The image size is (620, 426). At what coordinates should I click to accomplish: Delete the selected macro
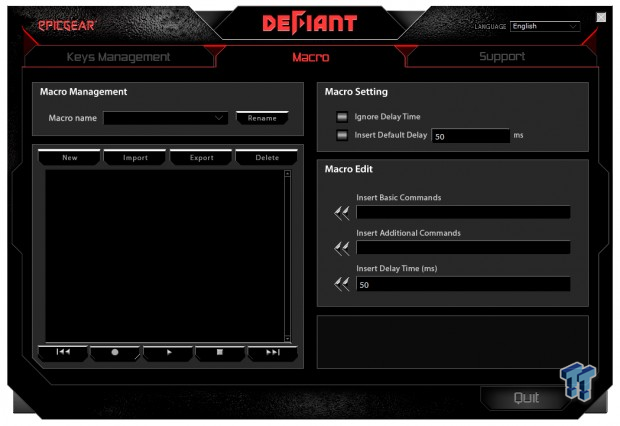pos(267,157)
